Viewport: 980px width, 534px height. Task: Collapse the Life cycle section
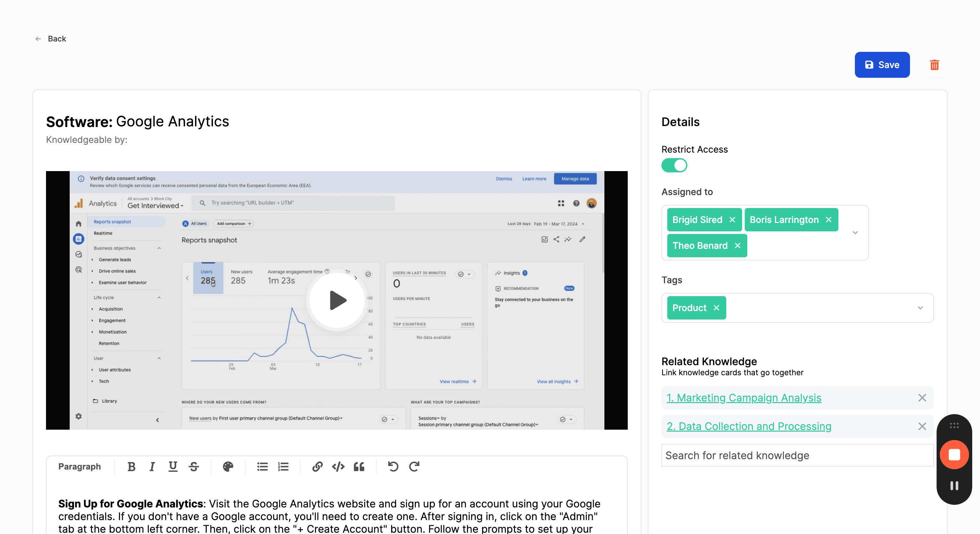(x=159, y=297)
